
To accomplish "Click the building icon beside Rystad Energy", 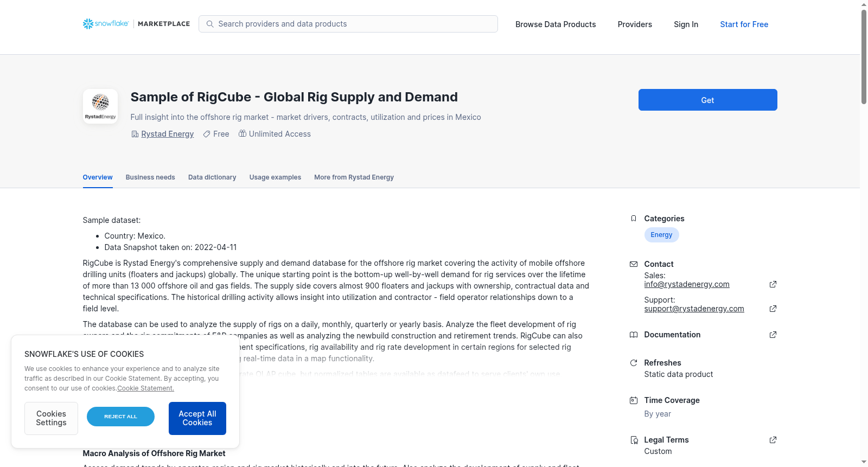I will (135, 134).
